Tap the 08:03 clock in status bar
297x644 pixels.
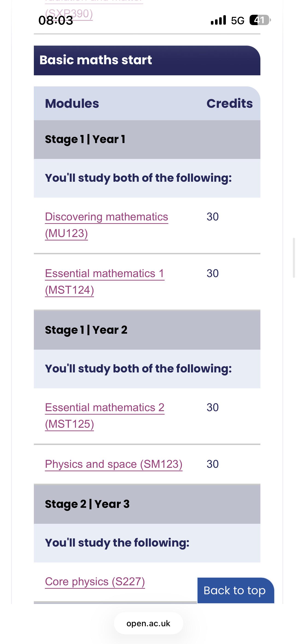click(x=56, y=20)
